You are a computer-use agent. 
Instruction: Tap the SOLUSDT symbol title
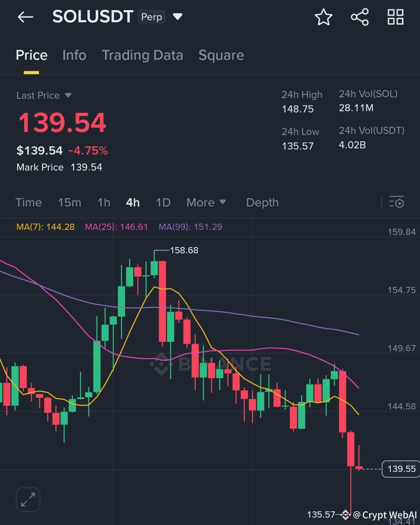pos(93,16)
